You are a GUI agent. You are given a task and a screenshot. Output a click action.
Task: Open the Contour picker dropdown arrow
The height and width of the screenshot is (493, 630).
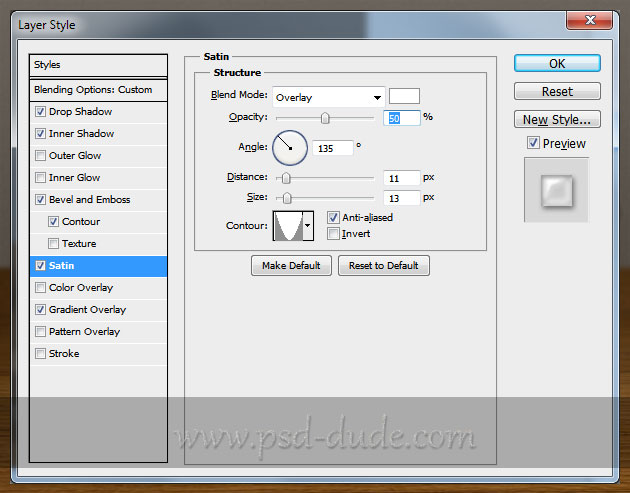pos(308,226)
